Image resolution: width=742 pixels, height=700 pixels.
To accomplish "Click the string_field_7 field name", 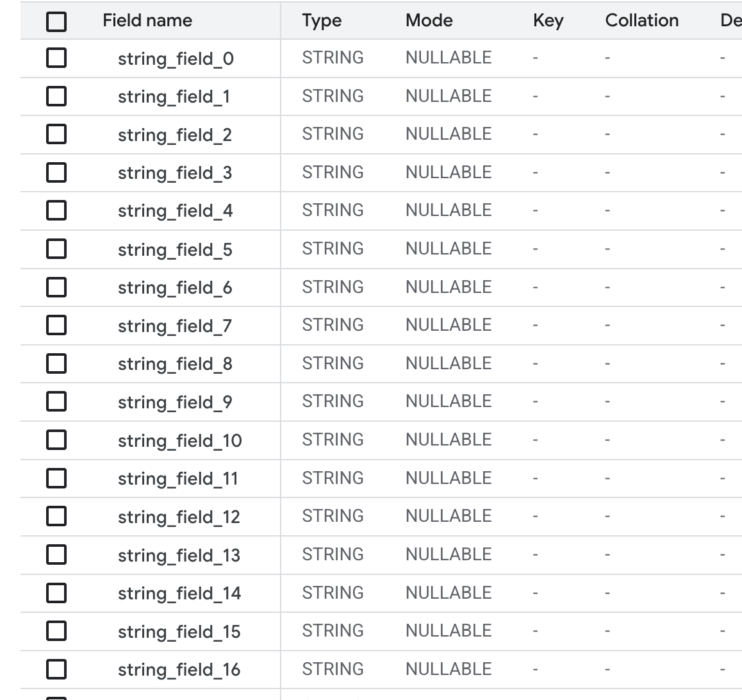I will pyautogui.click(x=174, y=326).
